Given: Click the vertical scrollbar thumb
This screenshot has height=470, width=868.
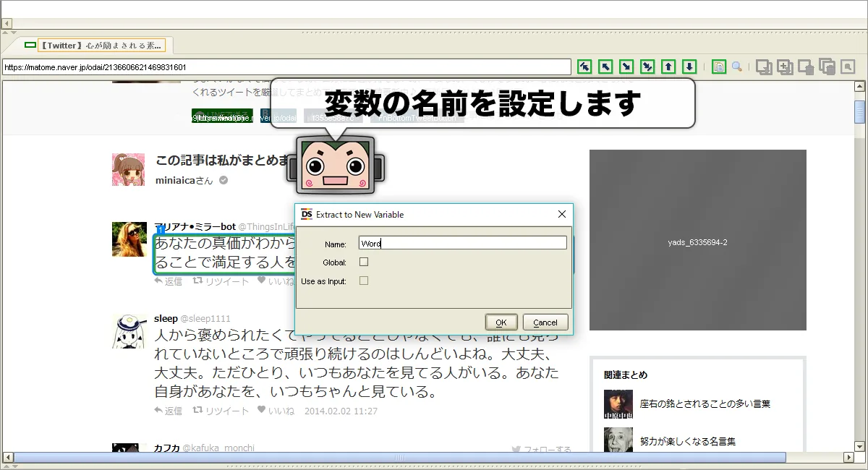Looking at the screenshot, I should pos(860,113).
